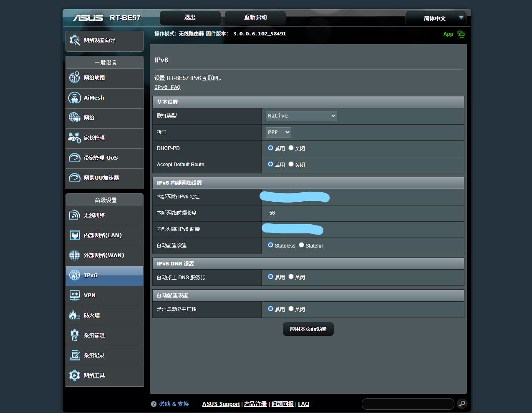Click the 网络工具 network tools icon
Screen dimensions: 532x413
tap(74, 375)
